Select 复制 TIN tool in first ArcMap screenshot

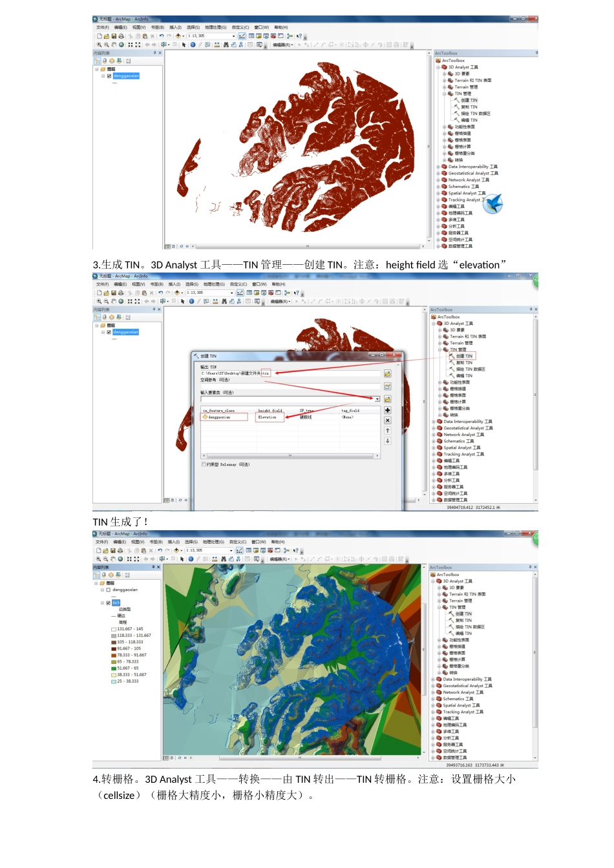[469, 107]
